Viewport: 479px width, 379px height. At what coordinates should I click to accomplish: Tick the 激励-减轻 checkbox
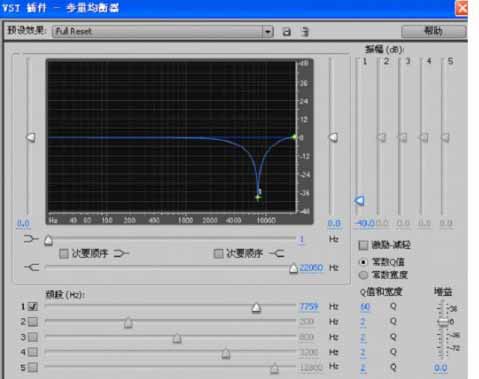(363, 245)
